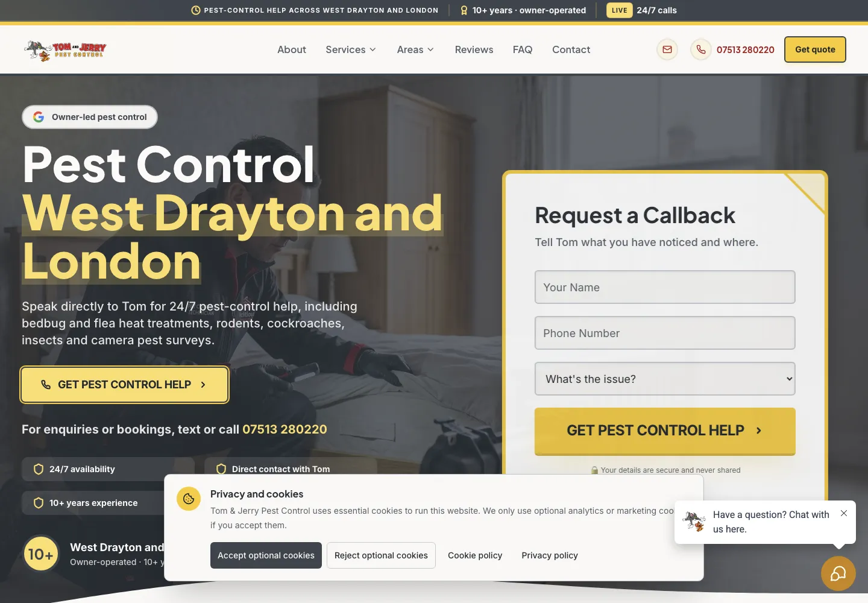This screenshot has height=603, width=868.
Task: Click the shield icon beside 24/7 availability
Action: [39, 469]
